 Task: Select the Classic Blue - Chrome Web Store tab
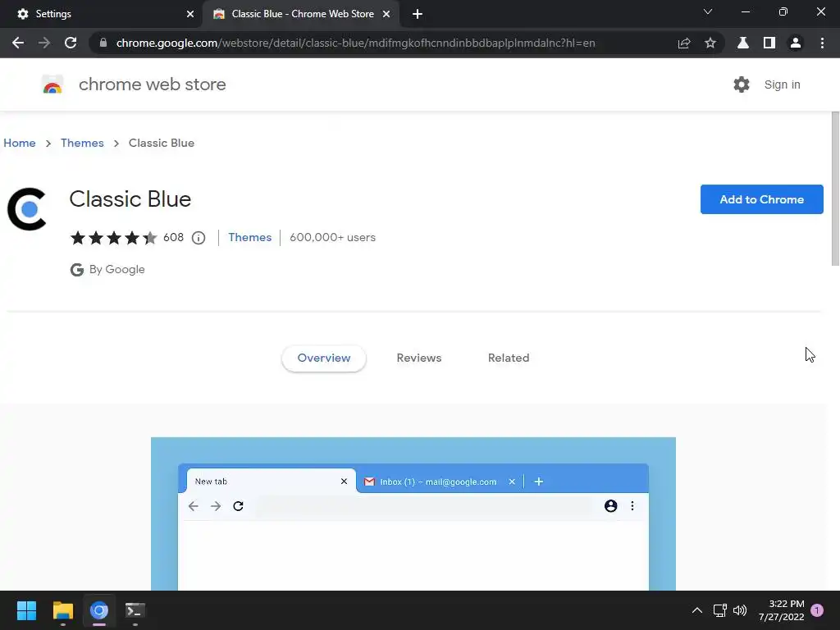(302, 14)
